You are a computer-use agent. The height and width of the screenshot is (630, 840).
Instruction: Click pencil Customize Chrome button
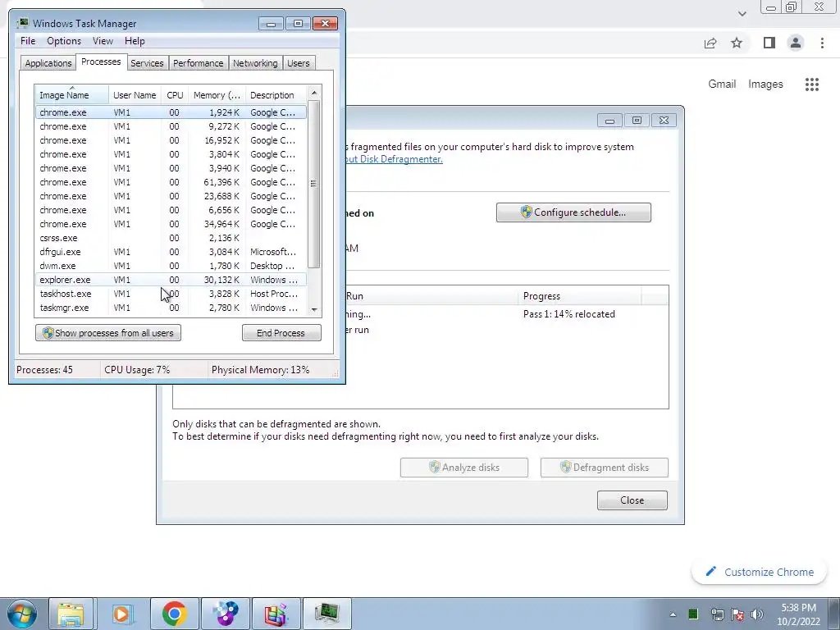point(760,572)
